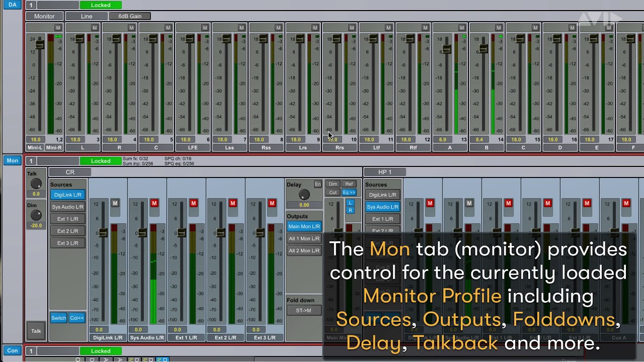Screen dimensions: 644x362
Task: Unmute the Sys Audio L/R strip in CR
Action: (154, 203)
